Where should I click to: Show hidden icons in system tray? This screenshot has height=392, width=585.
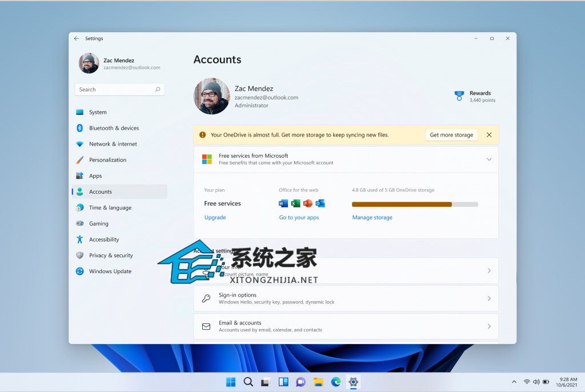click(514, 382)
